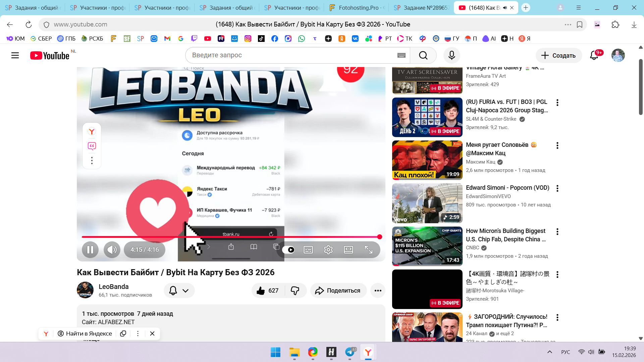644x362 pixels.
Task: Open the video settings gear
Action: 328,250
